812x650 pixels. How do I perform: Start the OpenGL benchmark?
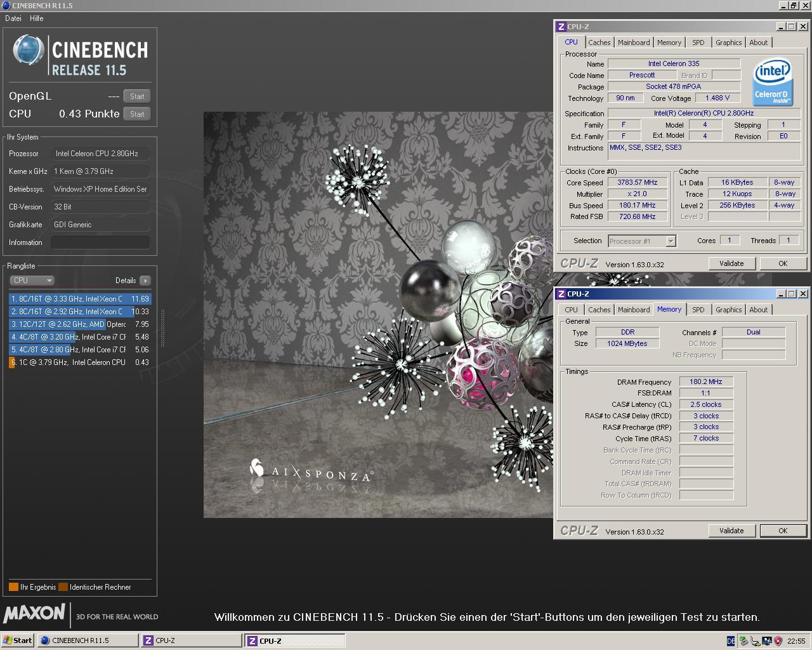(137, 96)
